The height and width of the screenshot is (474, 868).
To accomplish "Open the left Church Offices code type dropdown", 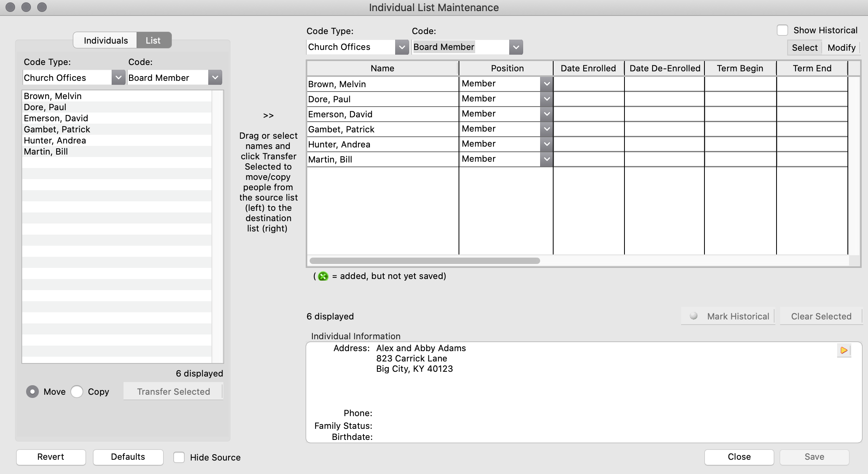I will (x=118, y=77).
